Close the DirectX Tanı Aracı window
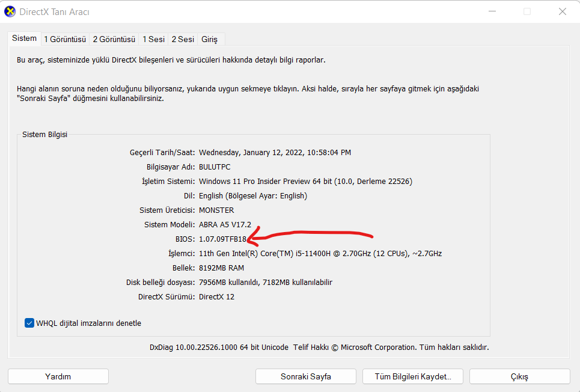 [x=562, y=11]
